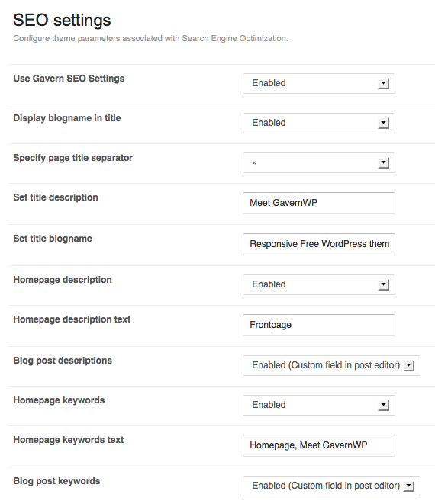Click arrow icon of Blog post descriptions select

pos(409,365)
